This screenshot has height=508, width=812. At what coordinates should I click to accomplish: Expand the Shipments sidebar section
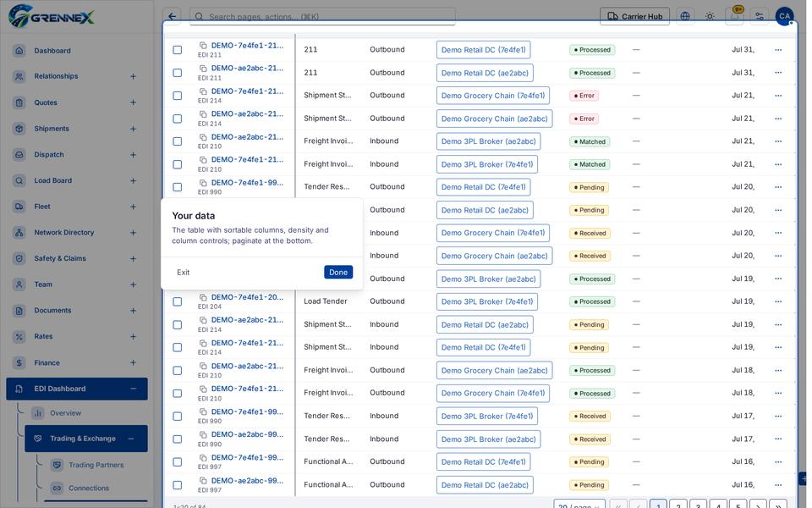[x=133, y=129]
